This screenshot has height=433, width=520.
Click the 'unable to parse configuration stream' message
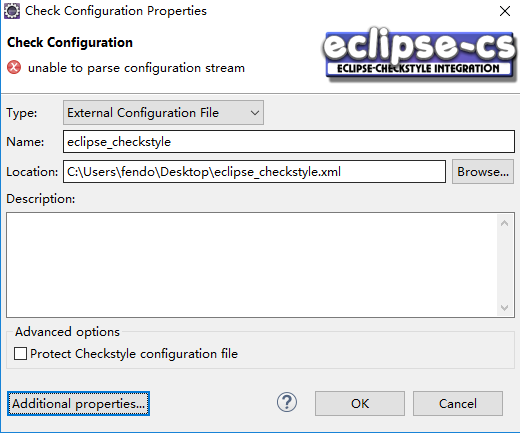point(136,68)
